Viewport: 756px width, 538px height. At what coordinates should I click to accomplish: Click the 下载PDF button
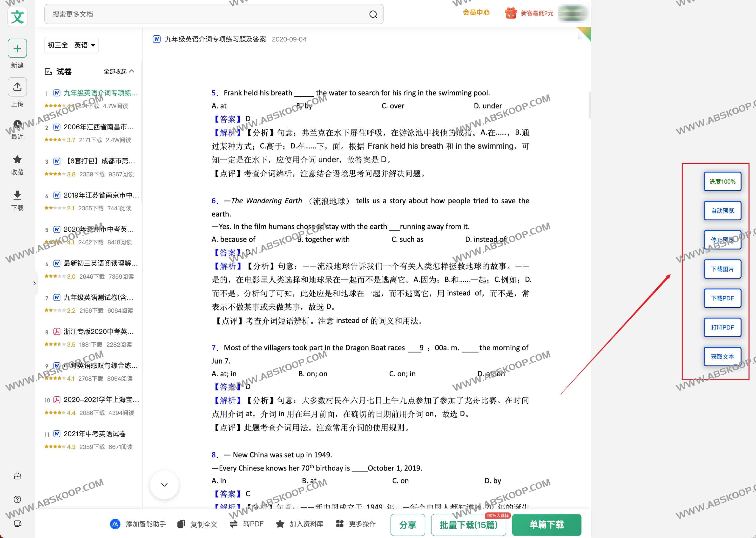point(722,298)
